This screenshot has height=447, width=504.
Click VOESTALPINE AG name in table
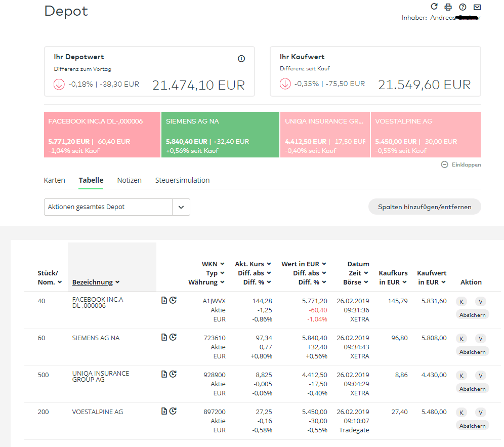pos(97,412)
